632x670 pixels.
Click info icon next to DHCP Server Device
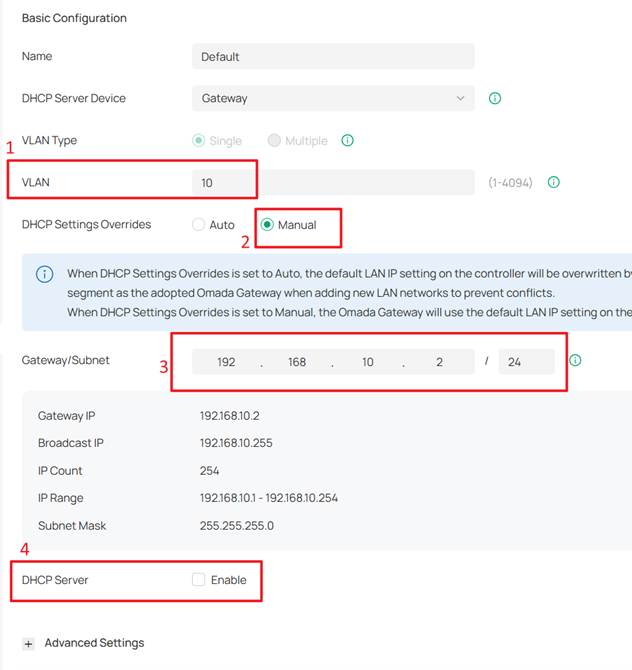(494, 98)
